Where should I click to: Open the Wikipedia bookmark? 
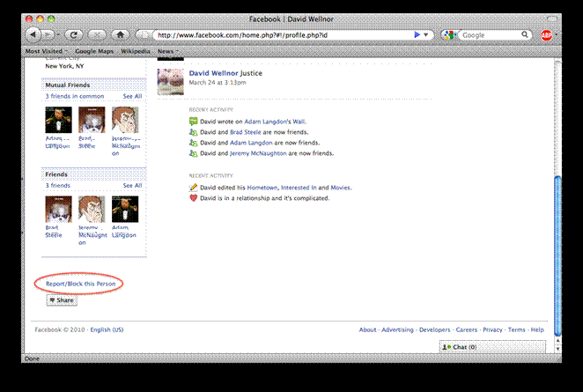(136, 51)
